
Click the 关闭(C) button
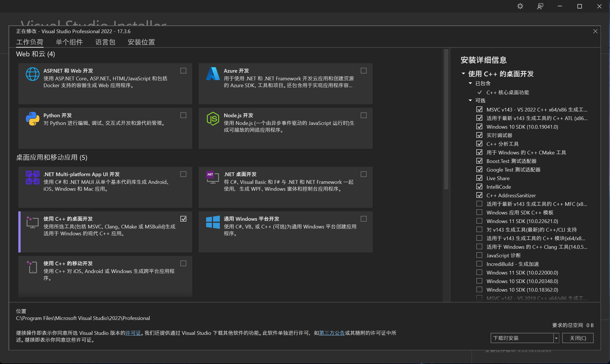[x=578, y=338]
